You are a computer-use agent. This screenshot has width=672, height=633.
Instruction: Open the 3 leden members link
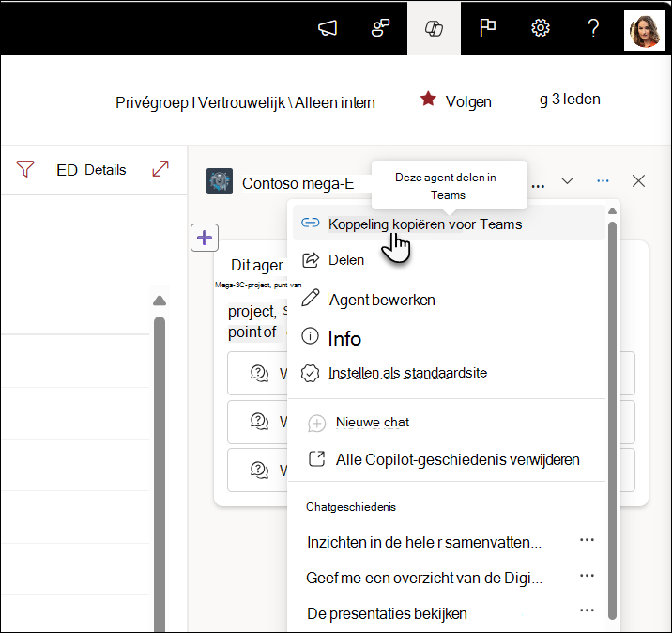(x=570, y=100)
